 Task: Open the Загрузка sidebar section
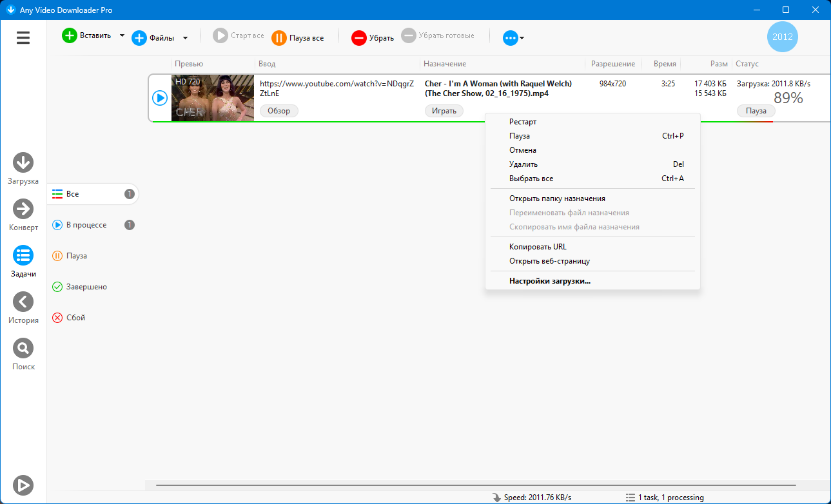coord(23,163)
